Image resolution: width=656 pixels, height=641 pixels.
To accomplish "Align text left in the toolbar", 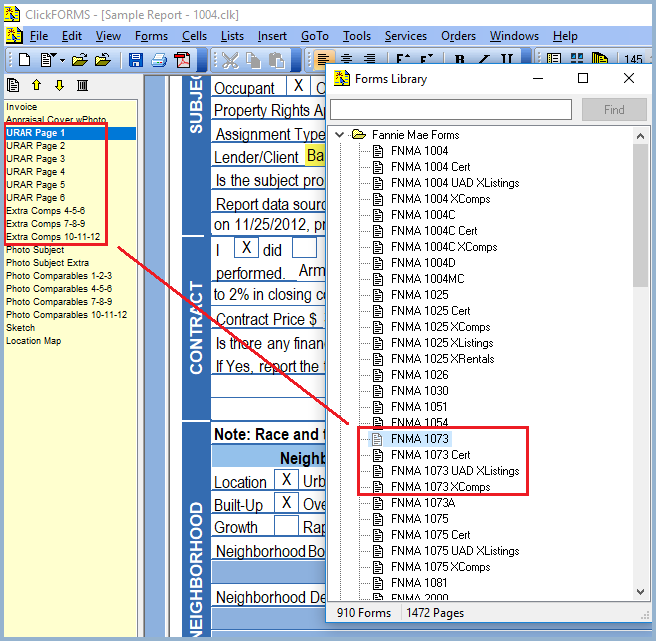I will click(323, 59).
